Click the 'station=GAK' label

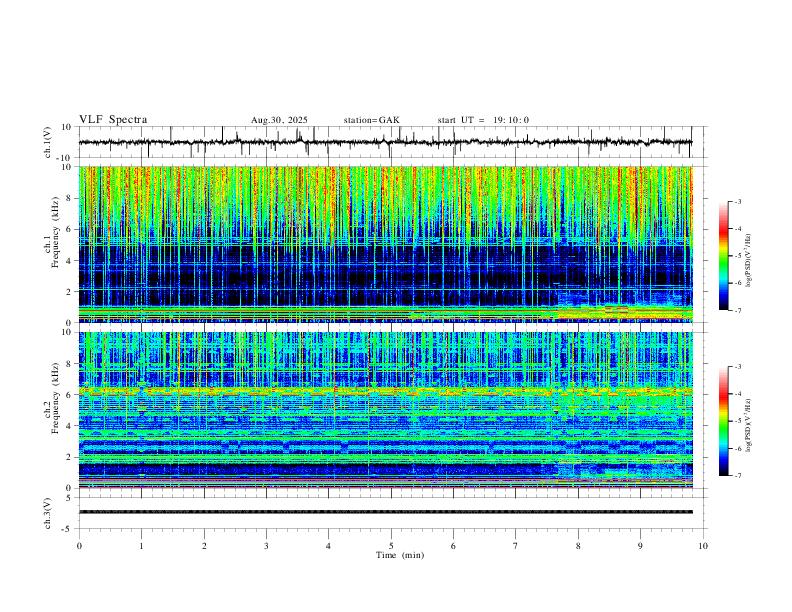click(x=371, y=120)
